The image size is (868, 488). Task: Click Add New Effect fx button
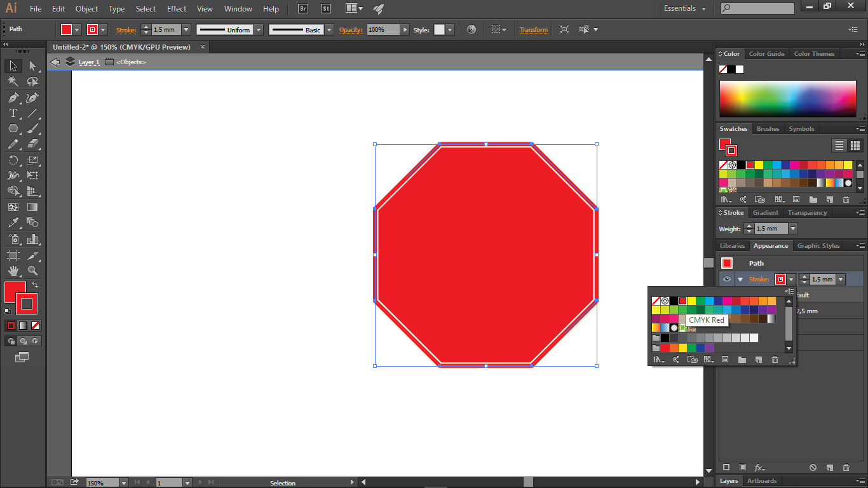[x=760, y=468]
